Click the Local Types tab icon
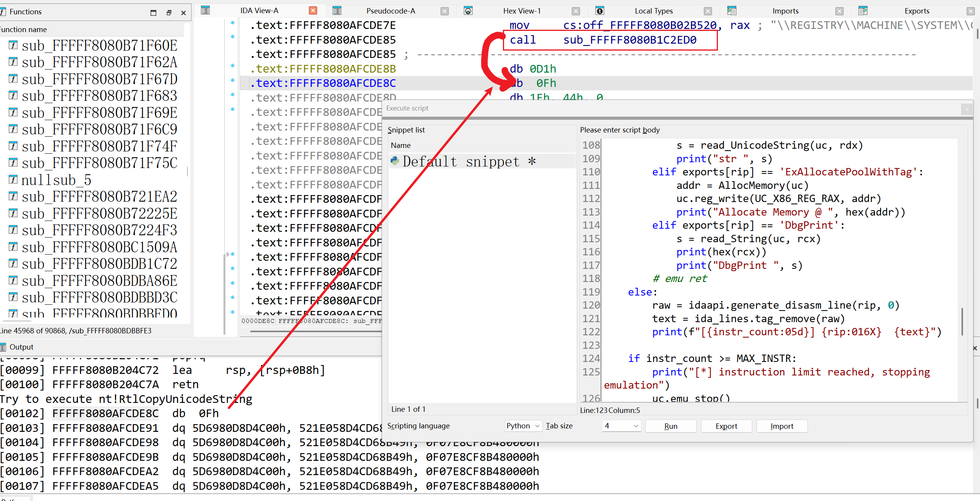The image size is (980, 501). (x=599, y=11)
